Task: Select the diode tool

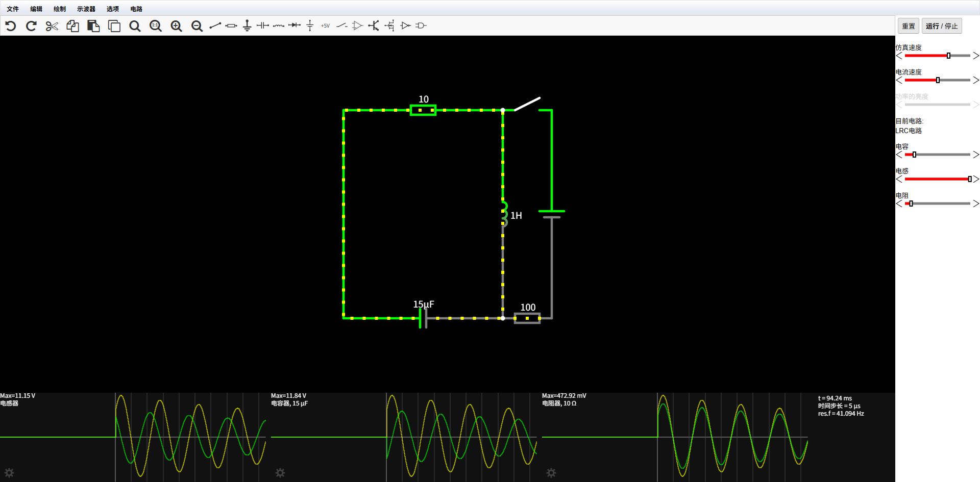Action: (295, 25)
